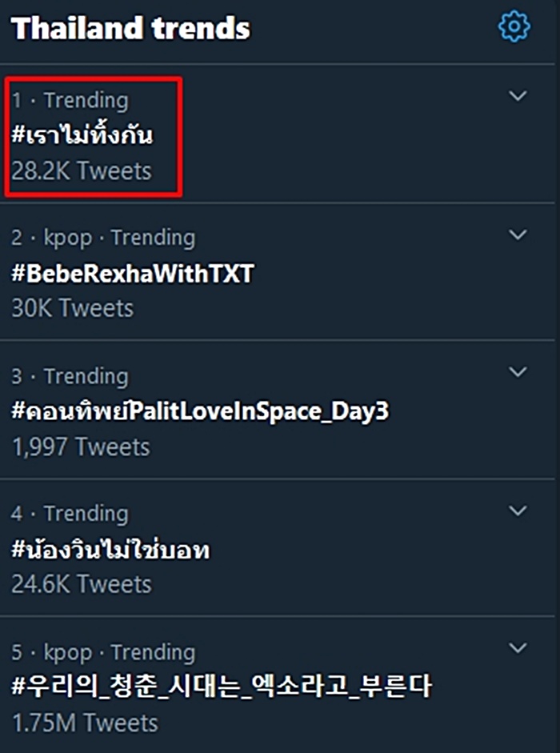Click the kpop label on the second trend
The height and width of the screenshot is (753, 560).
pos(68,238)
